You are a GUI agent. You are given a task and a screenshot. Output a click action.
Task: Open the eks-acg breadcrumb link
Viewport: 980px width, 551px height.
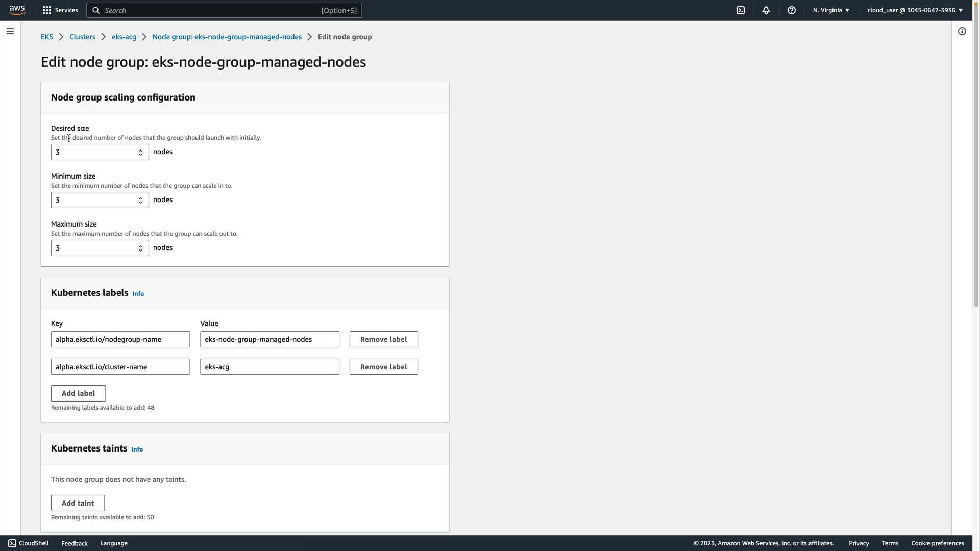(x=124, y=37)
